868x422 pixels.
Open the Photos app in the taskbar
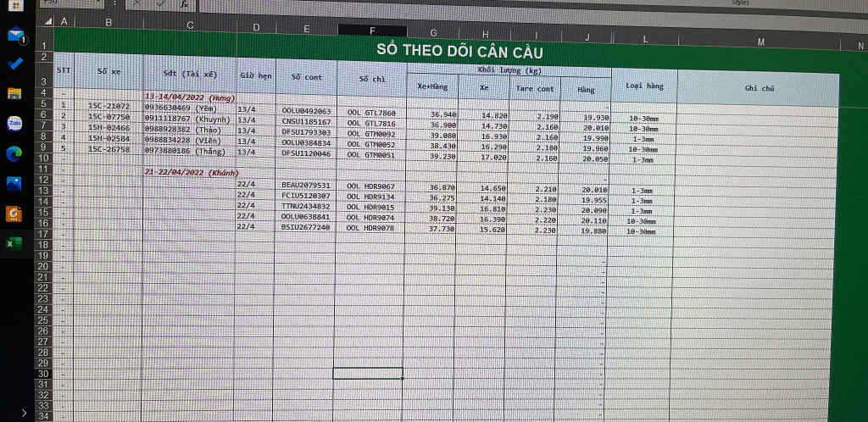click(x=14, y=183)
